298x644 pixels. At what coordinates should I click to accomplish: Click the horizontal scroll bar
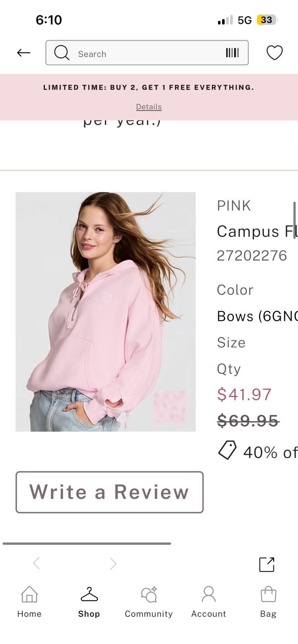coord(87,543)
